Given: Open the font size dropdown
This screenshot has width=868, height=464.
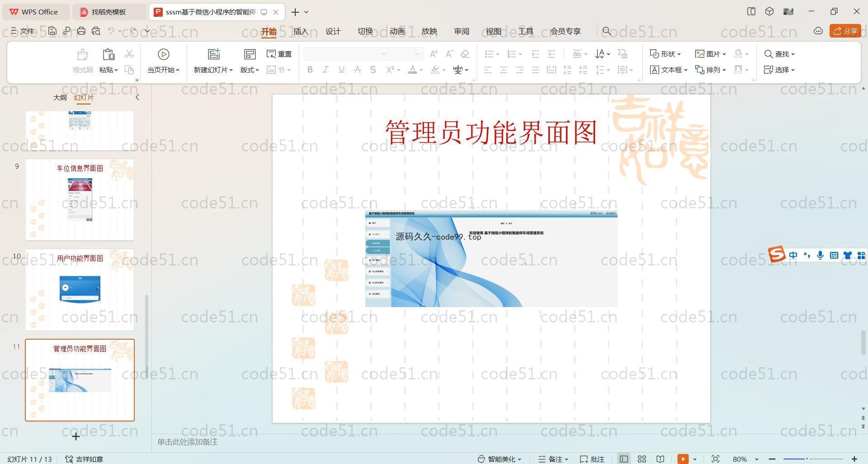Looking at the screenshot, I should click(x=417, y=54).
